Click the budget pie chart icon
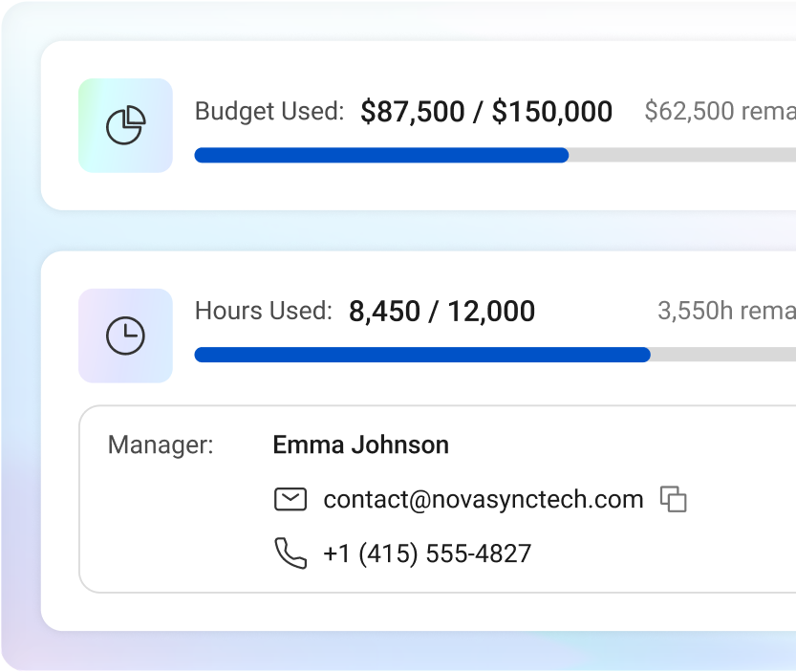 (x=126, y=125)
